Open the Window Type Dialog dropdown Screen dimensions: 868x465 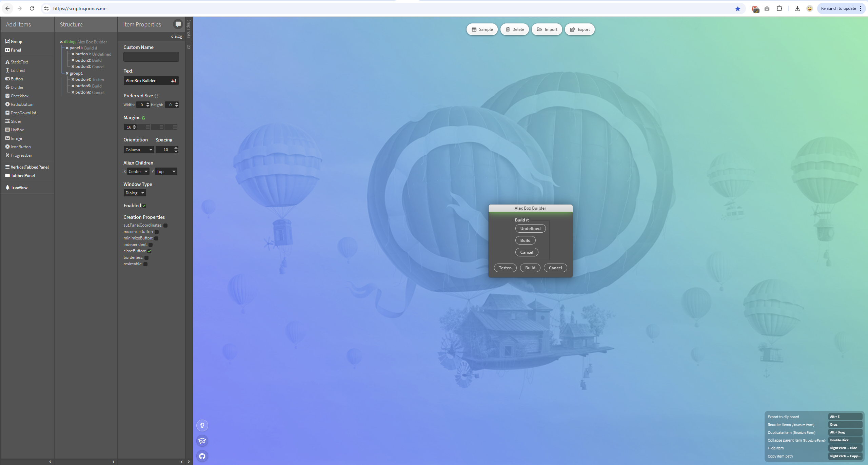click(x=135, y=193)
